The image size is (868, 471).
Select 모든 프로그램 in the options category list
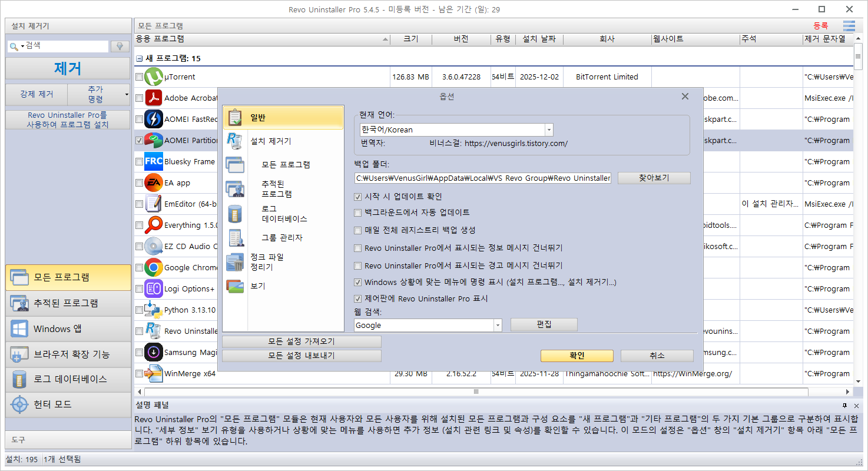(x=283, y=165)
